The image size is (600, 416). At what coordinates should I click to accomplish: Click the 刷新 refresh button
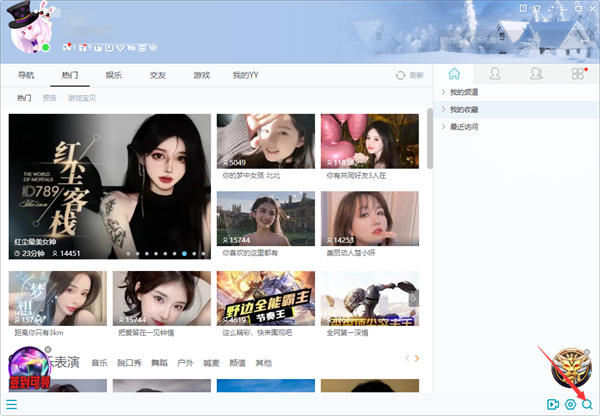[409, 75]
